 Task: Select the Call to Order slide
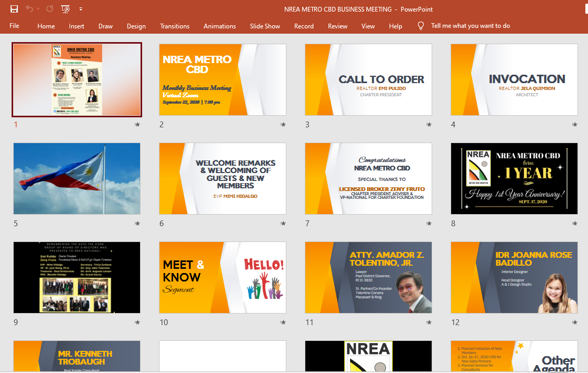(x=368, y=79)
